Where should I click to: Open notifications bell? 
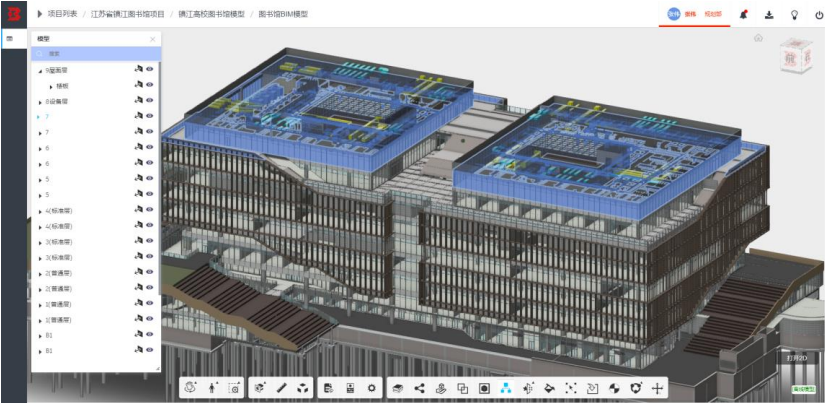pos(743,15)
